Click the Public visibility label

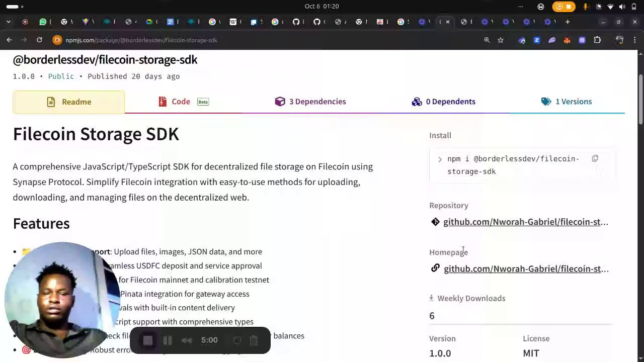(x=61, y=76)
